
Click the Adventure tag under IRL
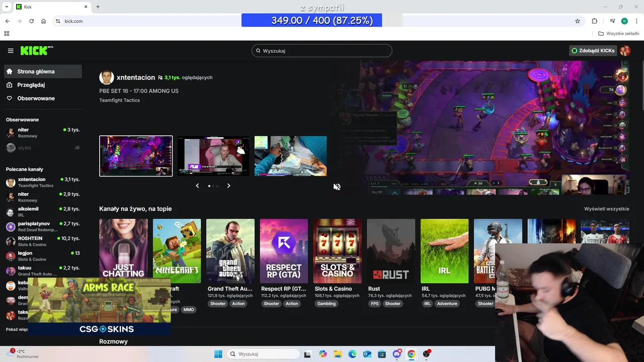click(447, 304)
